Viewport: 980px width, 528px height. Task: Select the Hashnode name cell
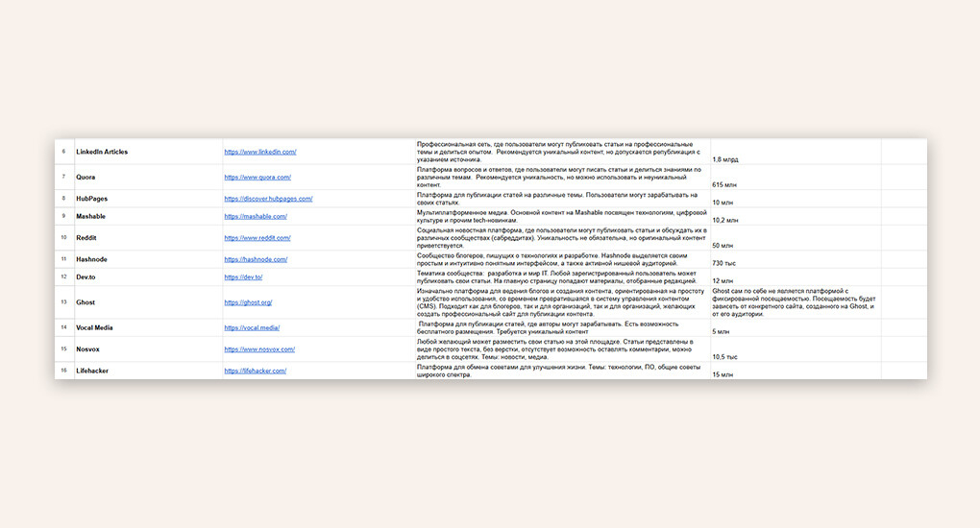(x=148, y=259)
